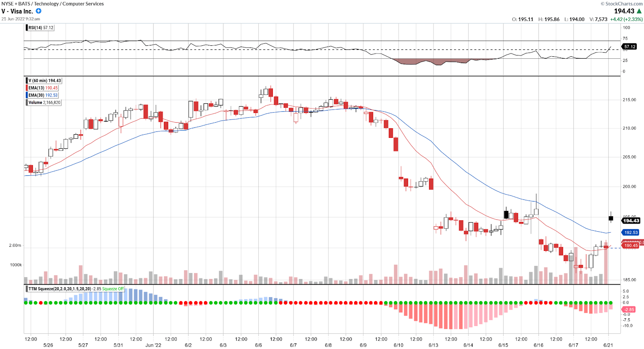Click the 2.00m volume axis label
Viewport: 644px width, 349px height.
click(x=15, y=245)
